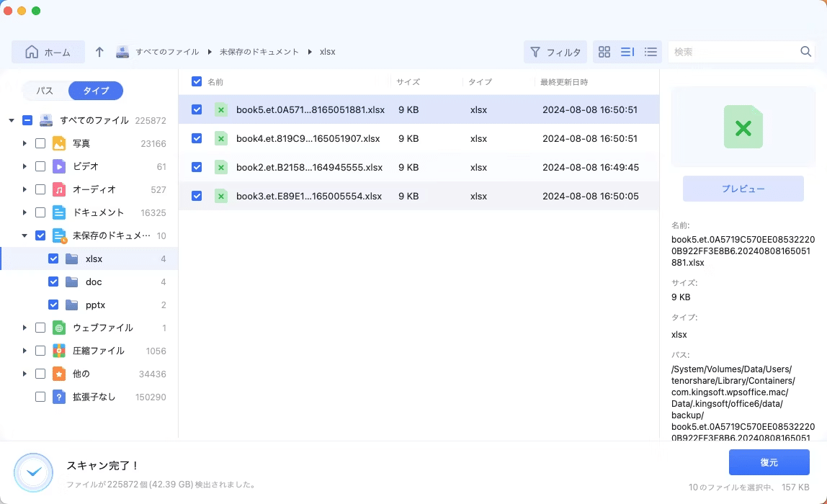Switch to the パス tab
The image size is (827, 504).
coord(45,91)
